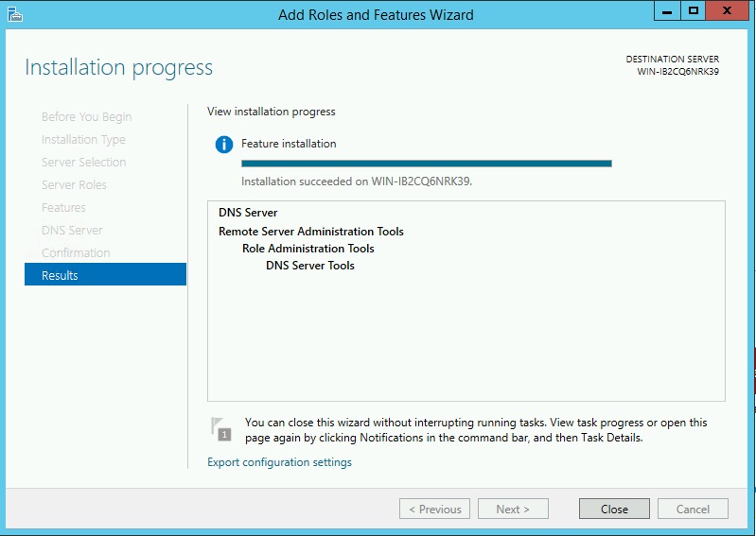Select the Features step in the sidebar
Viewport: 756px width, 536px height.
point(63,208)
